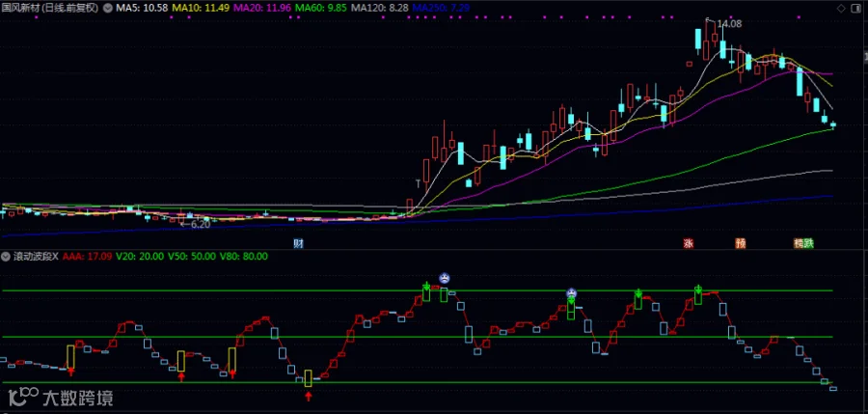Viewport: 868px width, 414px height.
Task: Click the second blue sad-face sell signal
Action: click(571, 292)
